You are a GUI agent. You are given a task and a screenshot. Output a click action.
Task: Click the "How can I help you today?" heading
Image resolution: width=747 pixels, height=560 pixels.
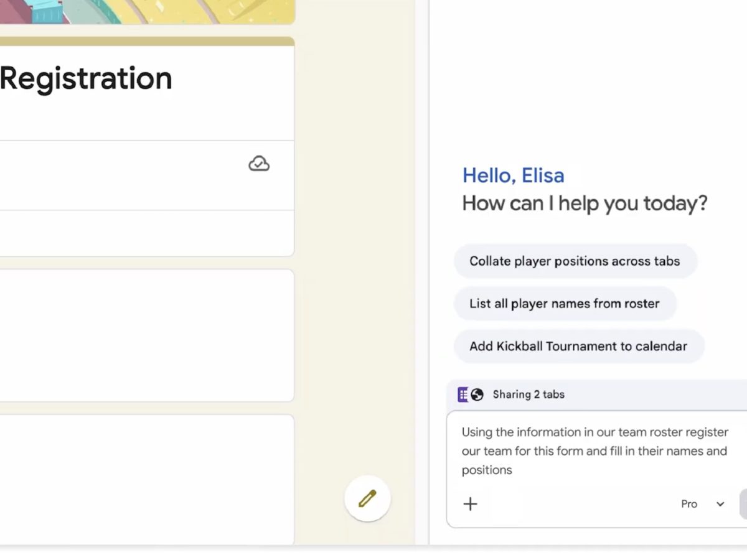(x=585, y=203)
